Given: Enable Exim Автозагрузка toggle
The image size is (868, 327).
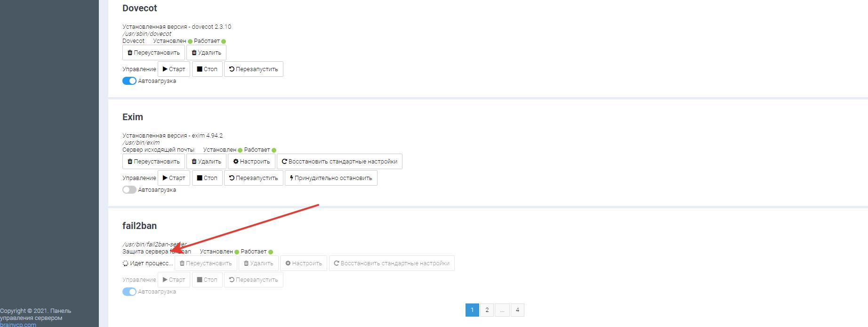Looking at the screenshot, I should pos(129,190).
